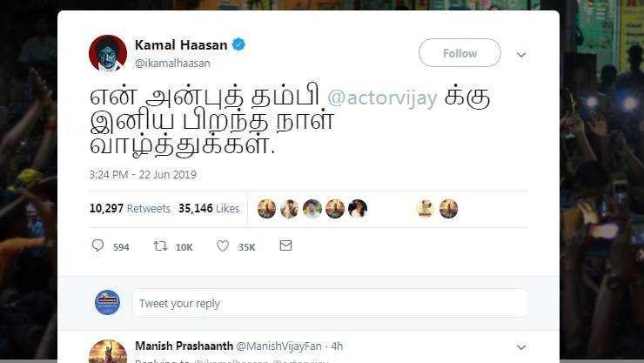
Task: Open Manish Prashaanth's profile avatar
Action: click(108, 352)
